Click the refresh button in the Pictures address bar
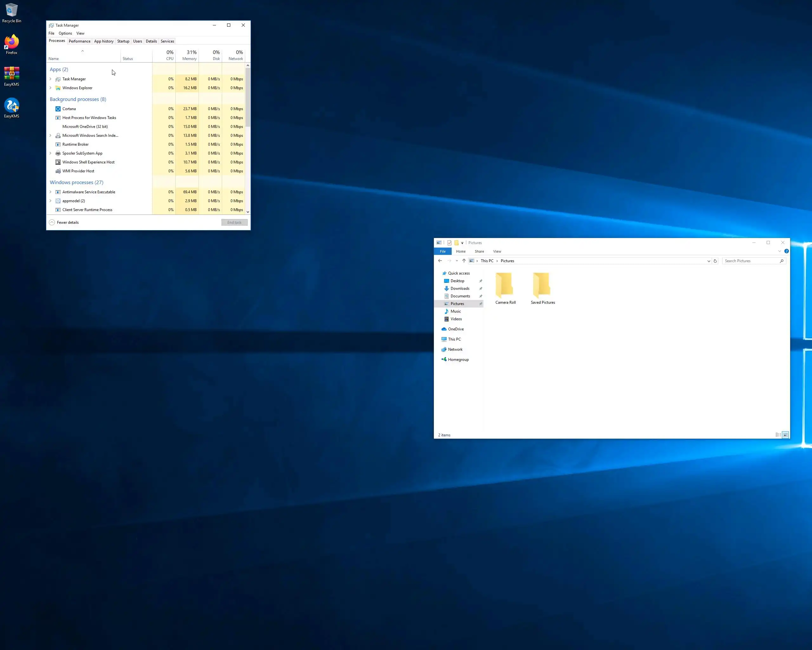812x650 pixels. point(715,261)
